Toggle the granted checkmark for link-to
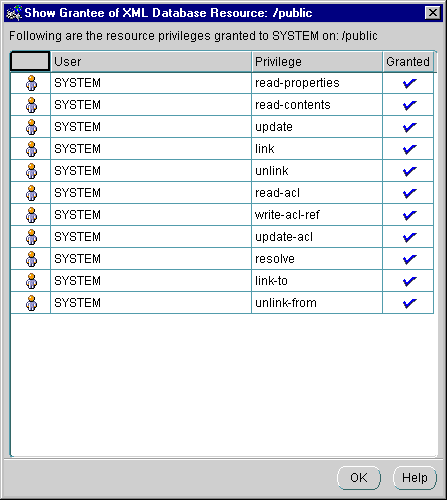447x500 pixels. coord(409,281)
